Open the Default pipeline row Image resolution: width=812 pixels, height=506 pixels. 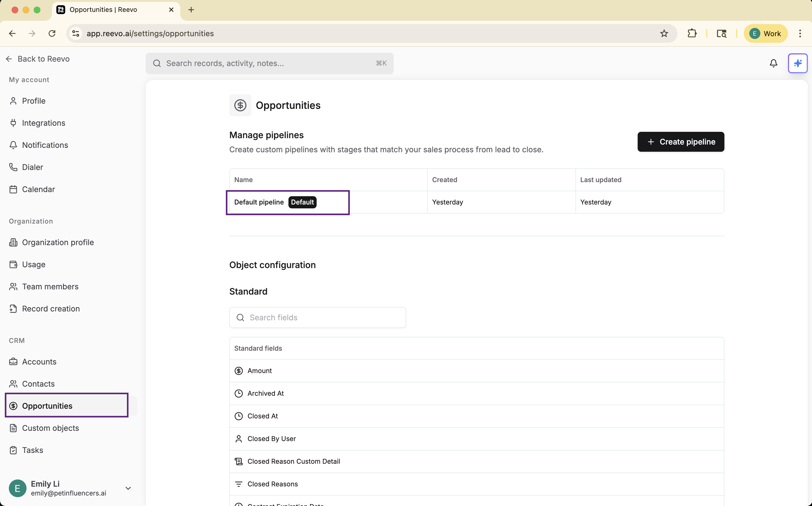(259, 202)
